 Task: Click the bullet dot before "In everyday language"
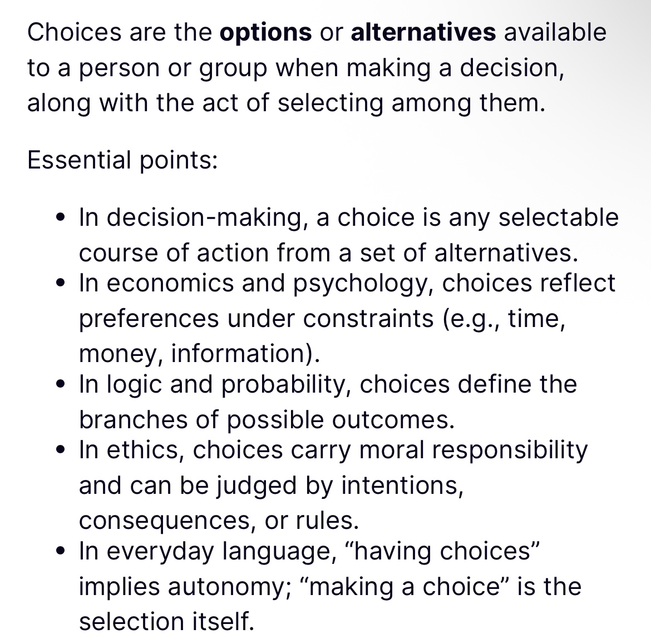point(62,551)
